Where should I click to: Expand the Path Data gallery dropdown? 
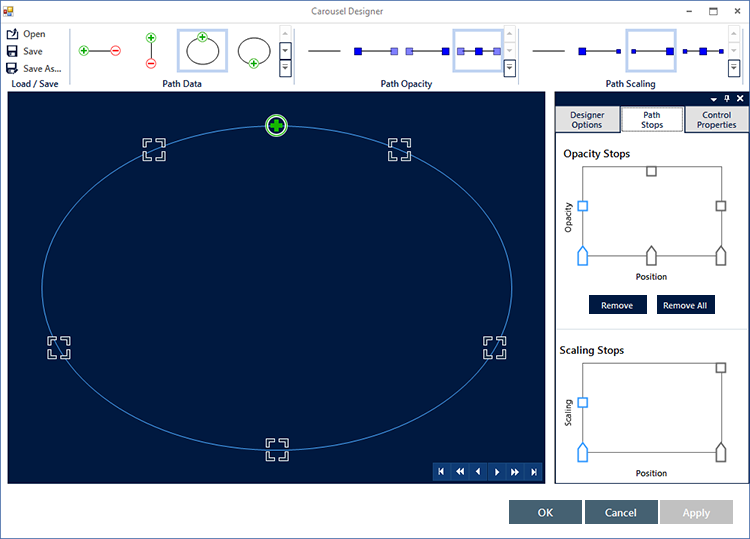(285, 68)
